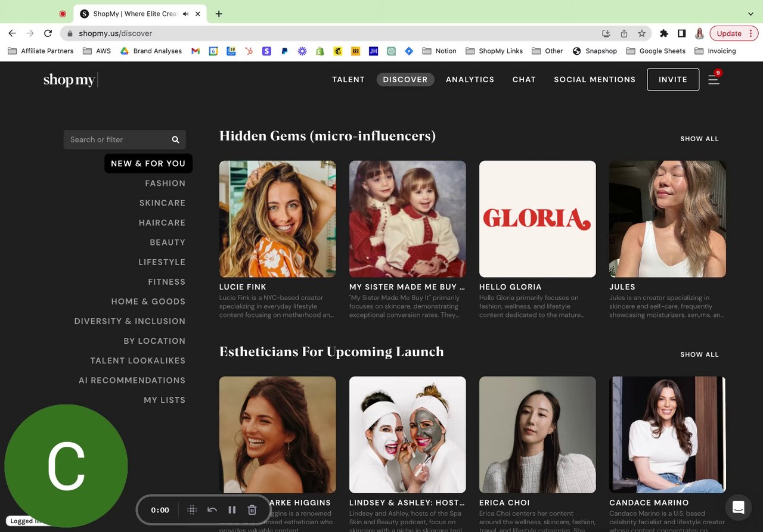Reload the ShopMy page
This screenshot has height=532, width=763.
click(x=48, y=33)
